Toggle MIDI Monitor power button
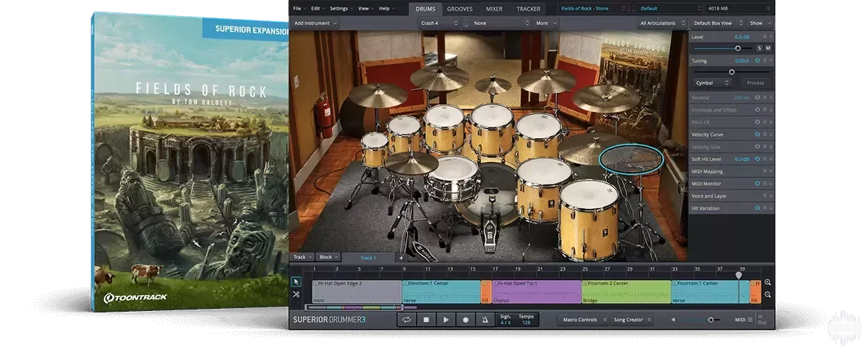This screenshot has width=868, height=353. point(758,184)
